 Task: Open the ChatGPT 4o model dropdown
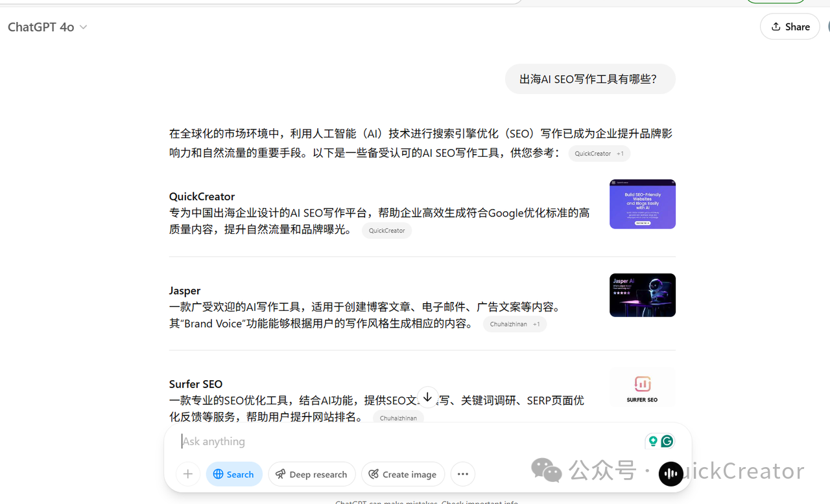47,27
